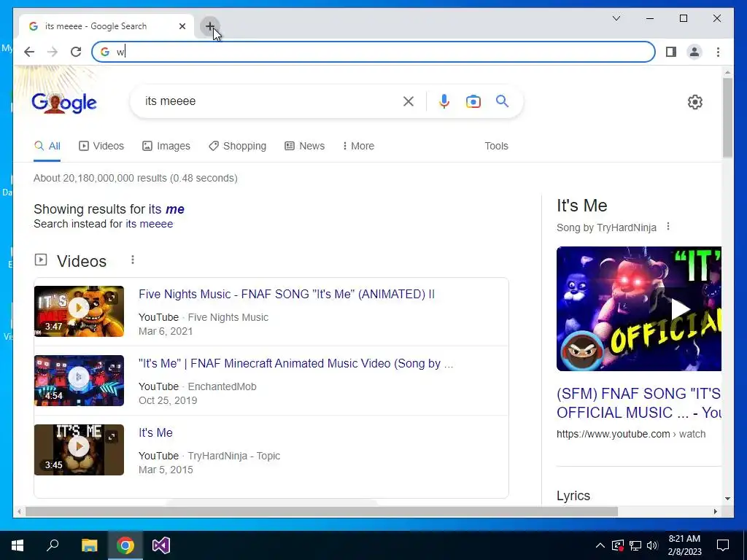Open 'Five Nights Music - FNAF SONG' link
747x560 pixels.
click(x=286, y=295)
